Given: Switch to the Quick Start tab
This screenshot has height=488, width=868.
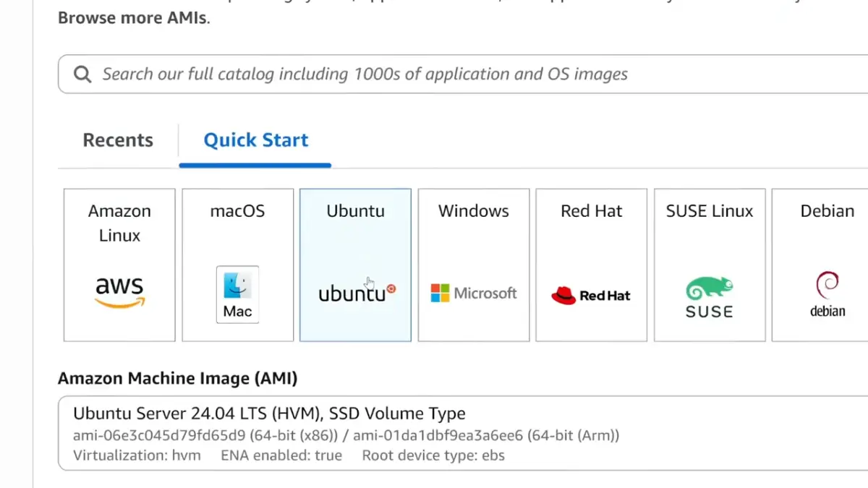Looking at the screenshot, I should 255,140.
